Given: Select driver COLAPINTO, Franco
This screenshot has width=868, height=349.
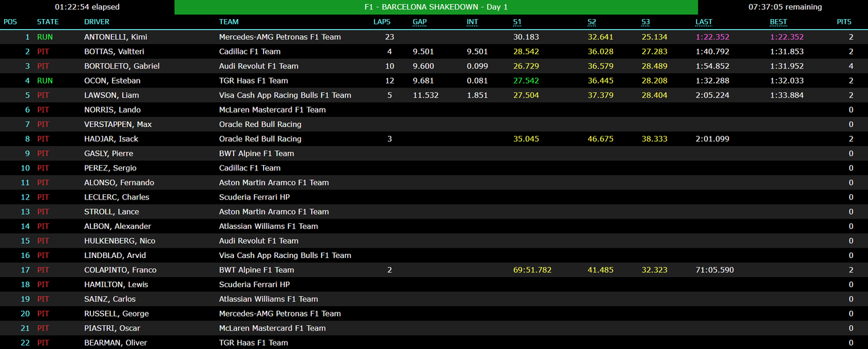Looking at the screenshot, I should tap(121, 270).
